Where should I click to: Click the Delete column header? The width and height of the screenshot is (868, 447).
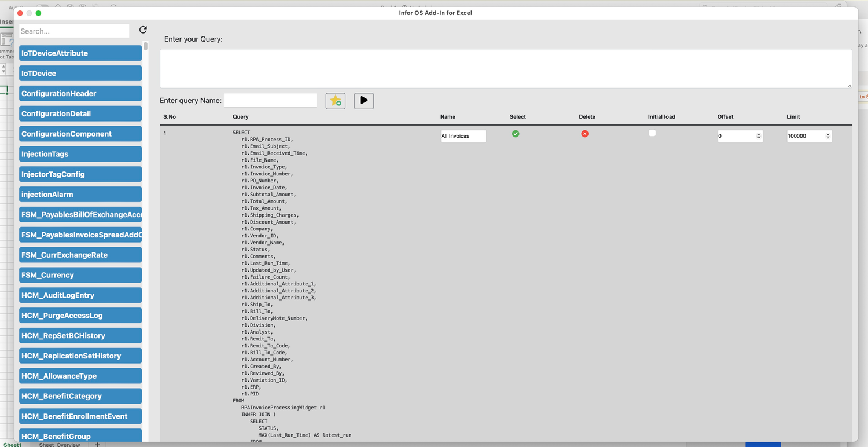tap(587, 117)
